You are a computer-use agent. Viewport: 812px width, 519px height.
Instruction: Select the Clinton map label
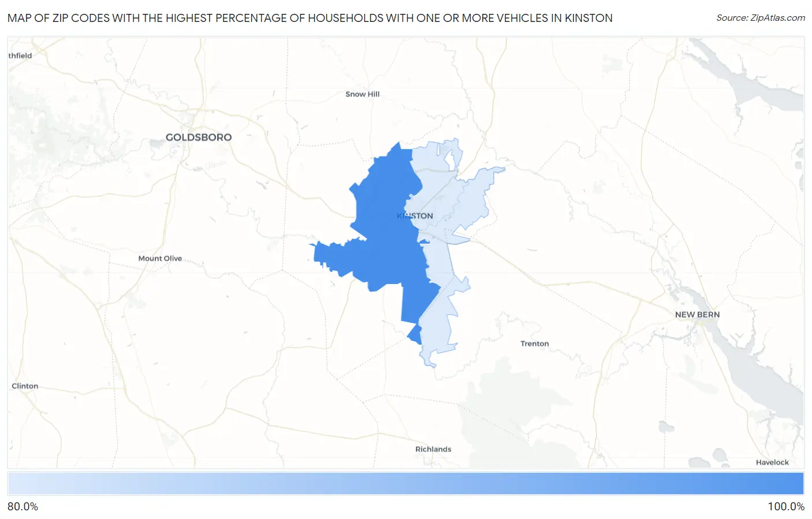click(25, 386)
